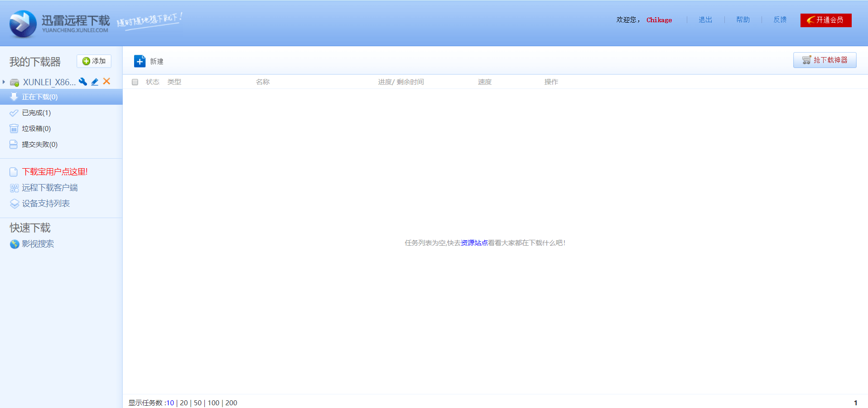868x408 pixels.
Task: Toggle the select-all checkbox in task list
Action: [x=135, y=82]
